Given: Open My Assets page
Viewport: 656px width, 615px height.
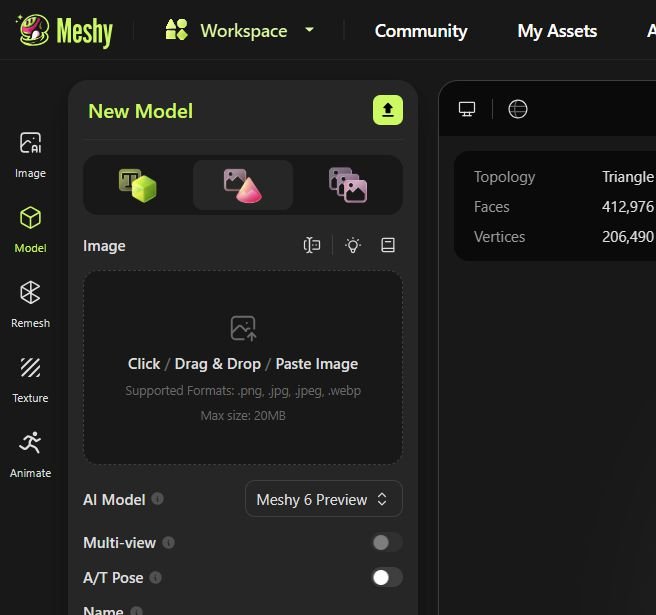Looking at the screenshot, I should [x=557, y=31].
